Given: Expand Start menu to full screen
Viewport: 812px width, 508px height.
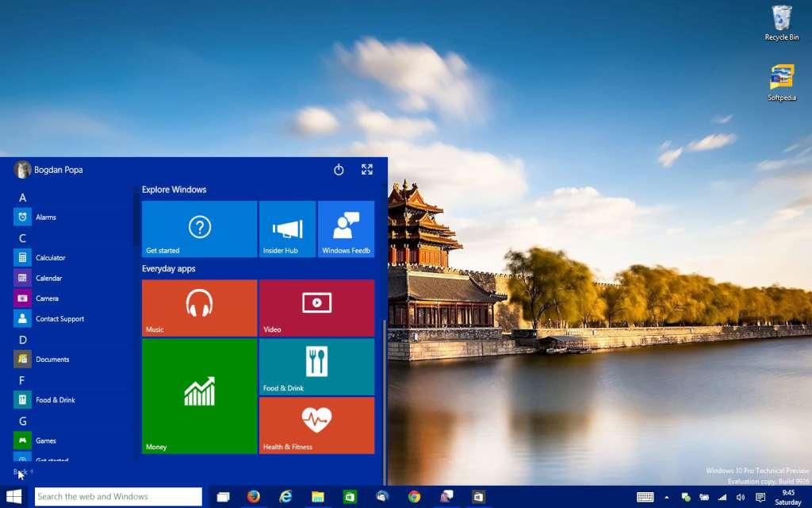Looking at the screenshot, I should [367, 170].
